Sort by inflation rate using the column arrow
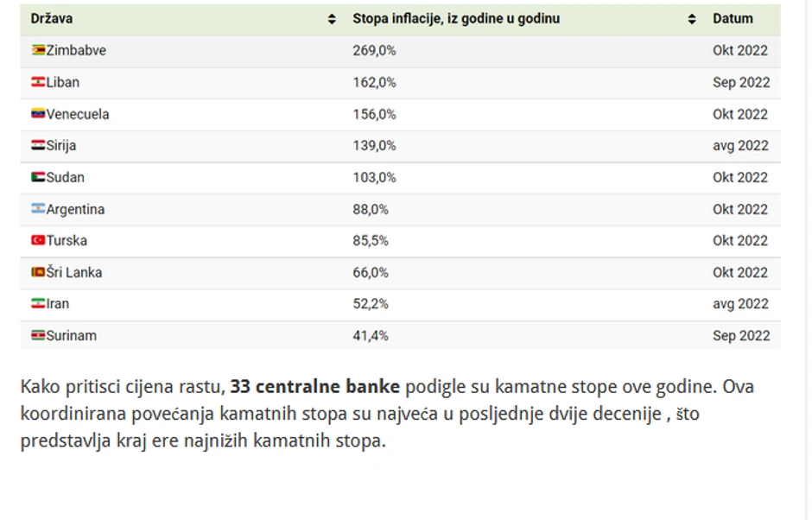 pyautogui.click(x=692, y=19)
